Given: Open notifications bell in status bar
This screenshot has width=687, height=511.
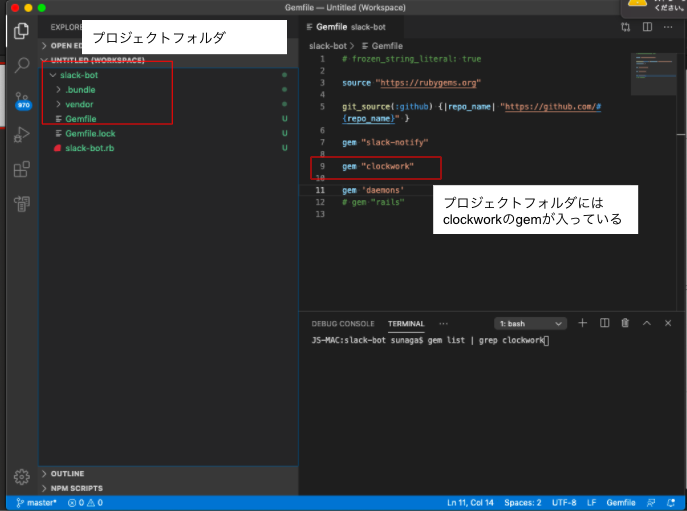Looking at the screenshot, I should [671, 503].
